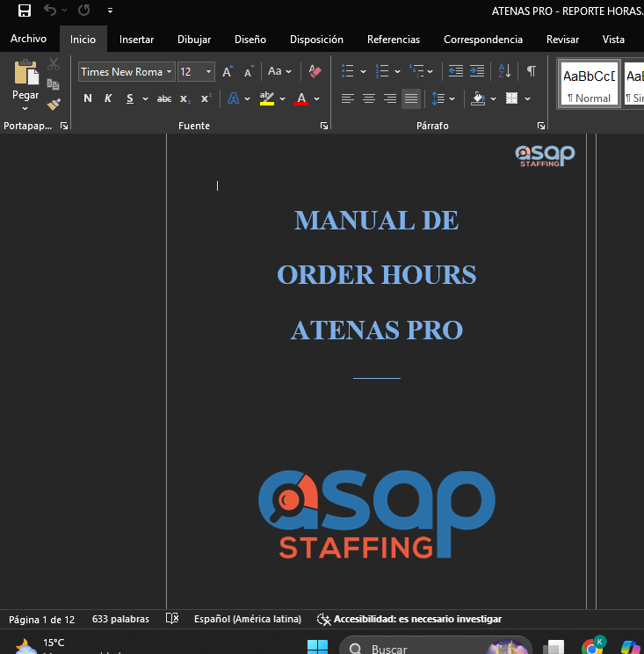Center-align the paragraph text
The height and width of the screenshot is (654, 644).
(x=369, y=98)
